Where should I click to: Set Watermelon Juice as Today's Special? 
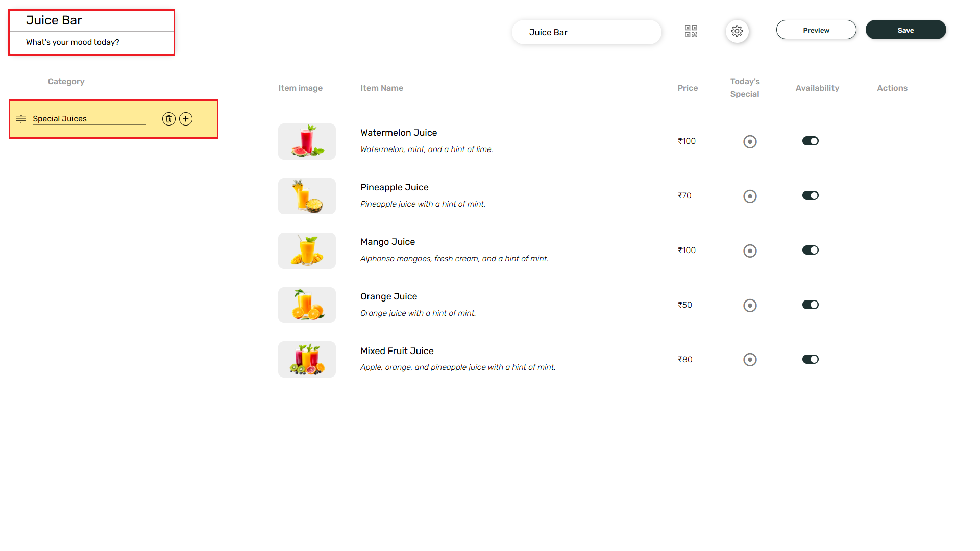click(750, 141)
